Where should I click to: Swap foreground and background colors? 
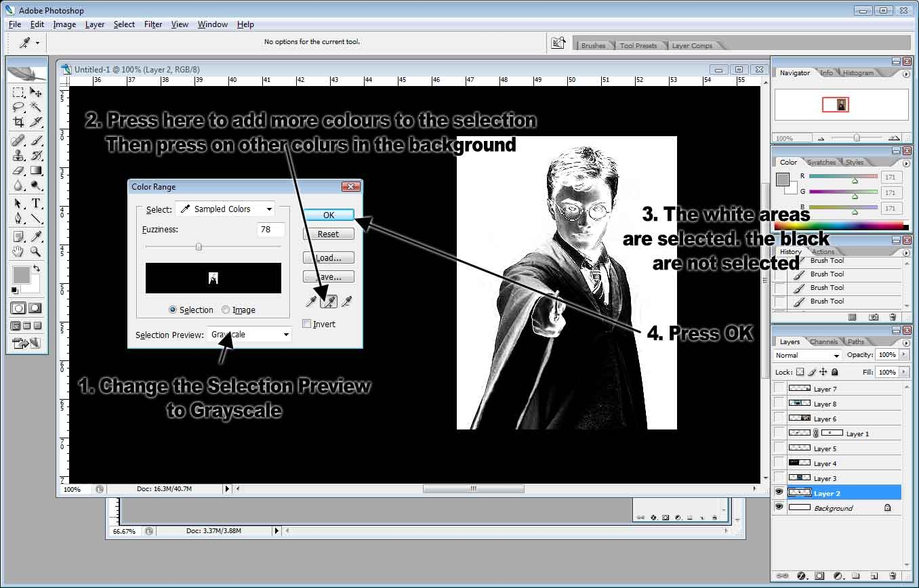(36, 269)
